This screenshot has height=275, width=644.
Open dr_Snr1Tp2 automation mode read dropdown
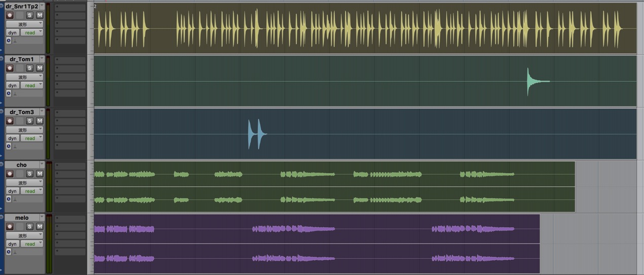click(x=31, y=32)
